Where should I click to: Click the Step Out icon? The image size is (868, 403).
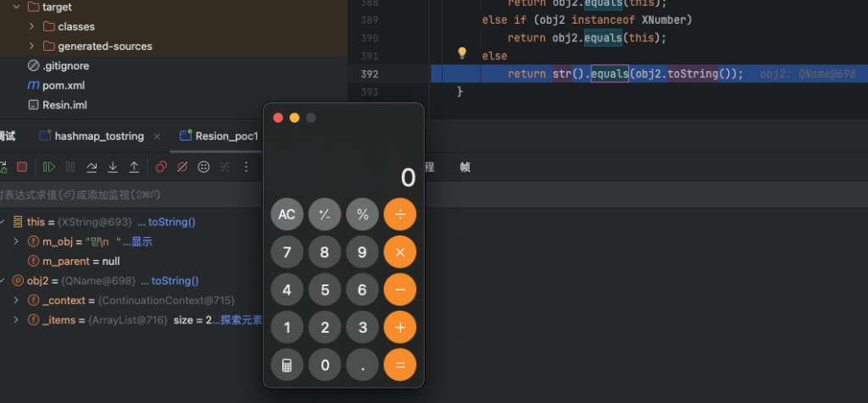tap(134, 168)
